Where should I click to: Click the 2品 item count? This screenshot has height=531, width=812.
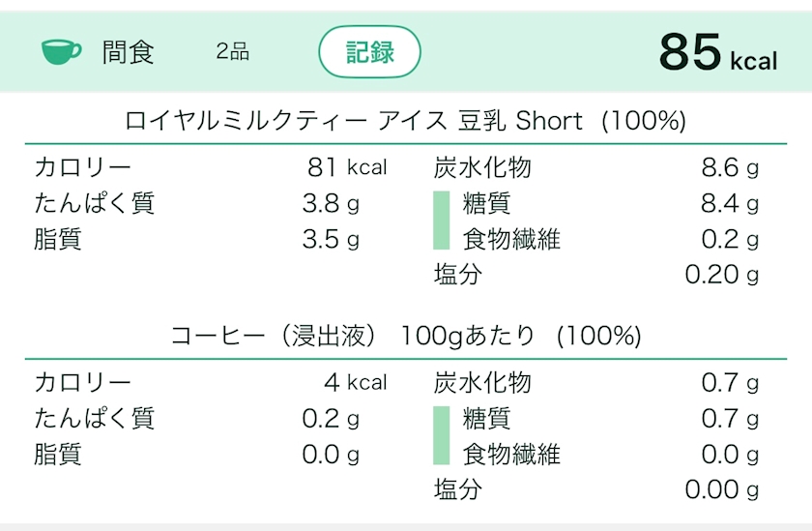pos(233,52)
